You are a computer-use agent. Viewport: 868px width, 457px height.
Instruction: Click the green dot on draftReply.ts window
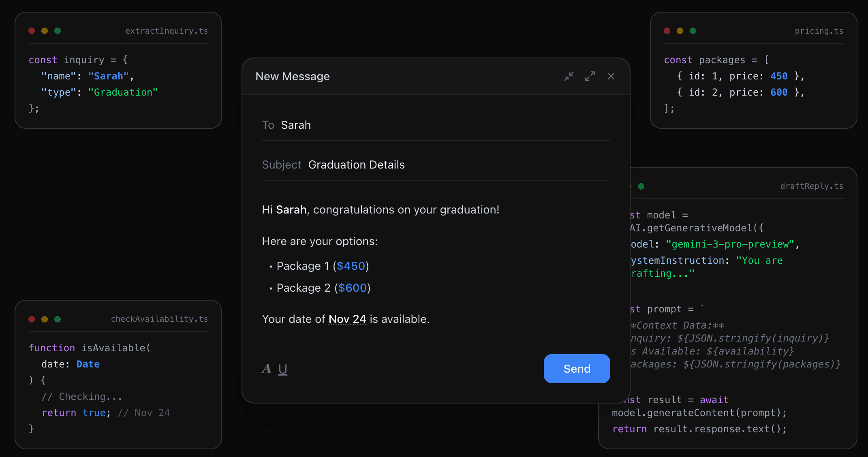coord(641,186)
